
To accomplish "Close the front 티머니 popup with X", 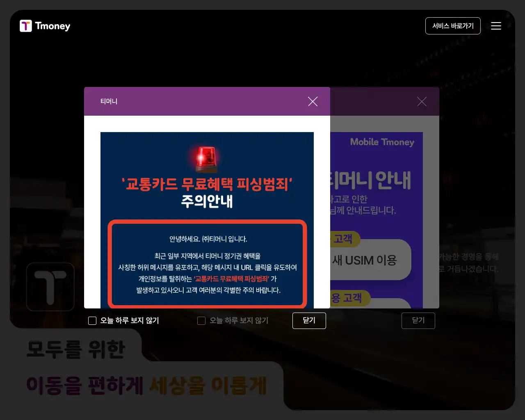I will click(x=313, y=101).
